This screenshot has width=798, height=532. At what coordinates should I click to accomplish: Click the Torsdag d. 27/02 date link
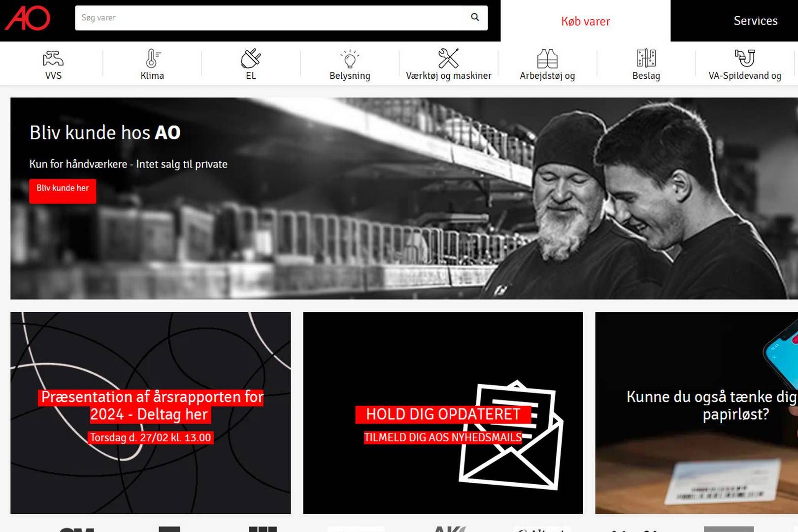coord(150,437)
